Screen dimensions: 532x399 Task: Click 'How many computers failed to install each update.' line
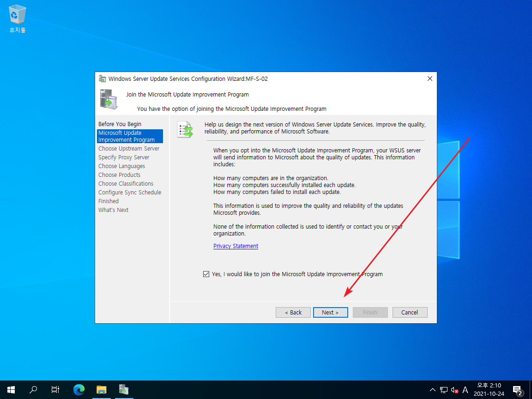pyautogui.click(x=277, y=192)
